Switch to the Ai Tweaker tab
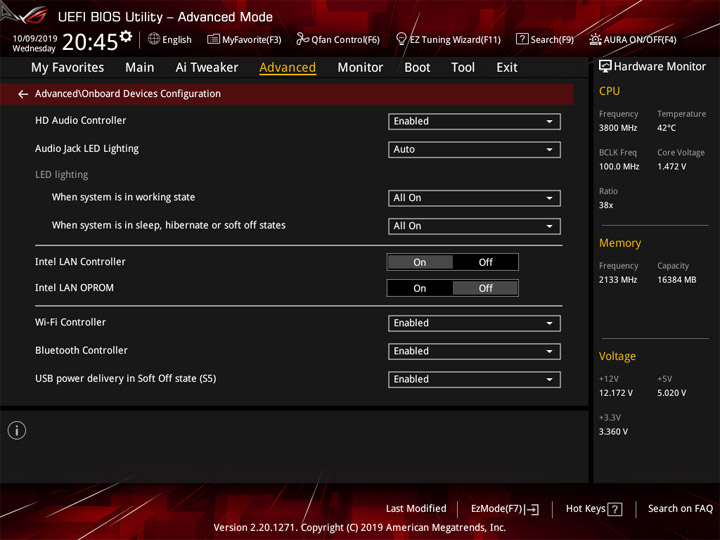 pyautogui.click(x=207, y=68)
